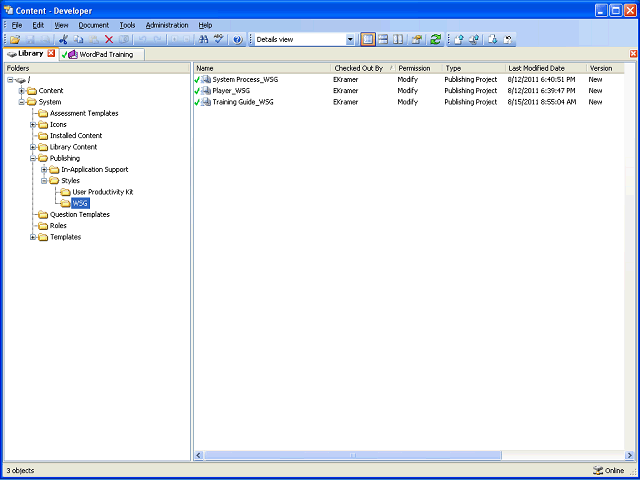Screen dimensions: 640x480
Task: Collapse the Styles folder node
Action: point(44,180)
